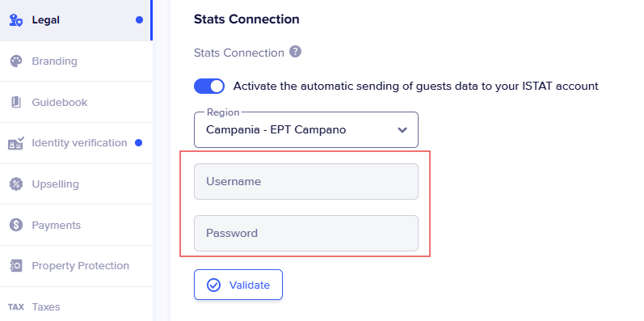644x321 pixels.
Task: Click the Legal sidebar icon
Action: (x=16, y=20)
